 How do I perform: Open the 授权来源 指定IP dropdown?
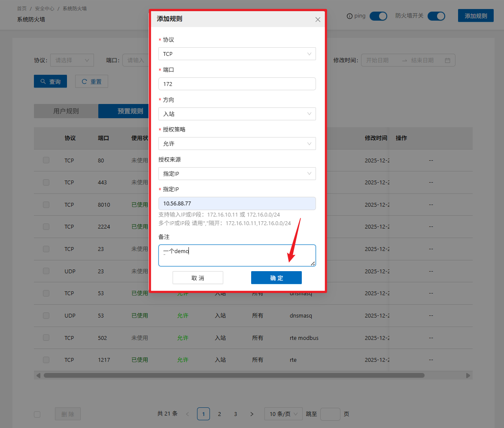[237, 174]
